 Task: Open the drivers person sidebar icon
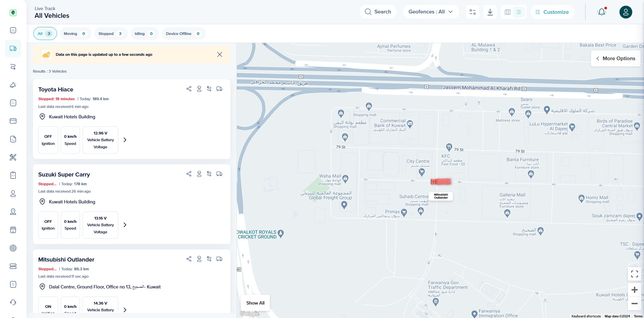13,194
